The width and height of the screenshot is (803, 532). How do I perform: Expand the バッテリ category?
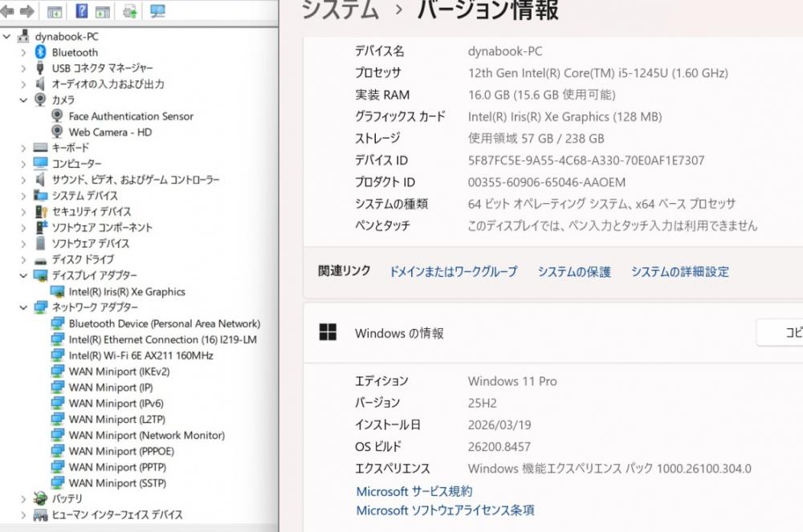[23, 498]
